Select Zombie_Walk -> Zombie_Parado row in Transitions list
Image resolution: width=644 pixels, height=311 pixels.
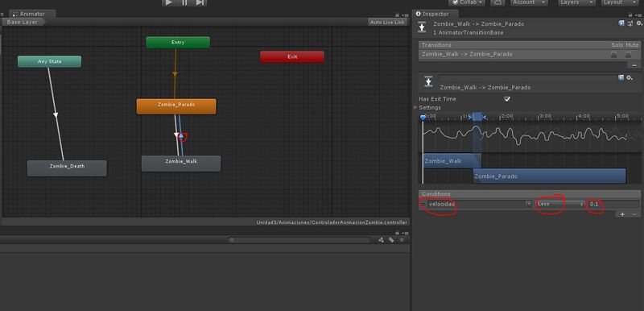[529, 54]
